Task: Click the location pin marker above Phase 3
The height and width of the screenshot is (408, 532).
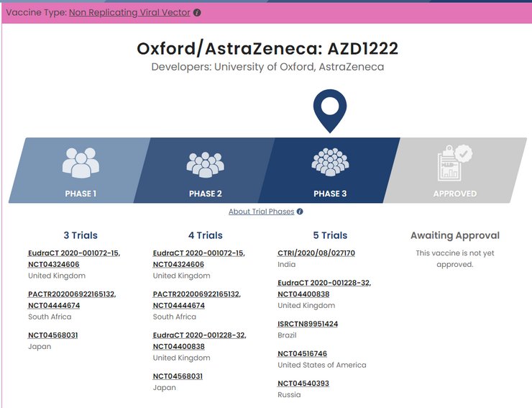Action: [x=330, y=111]
